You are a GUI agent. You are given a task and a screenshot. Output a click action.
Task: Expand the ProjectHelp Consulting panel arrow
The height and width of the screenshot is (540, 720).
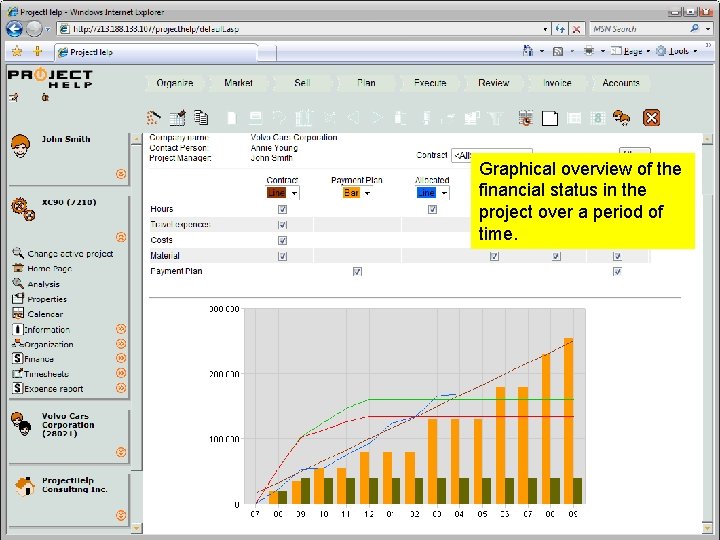pos(121,515)
